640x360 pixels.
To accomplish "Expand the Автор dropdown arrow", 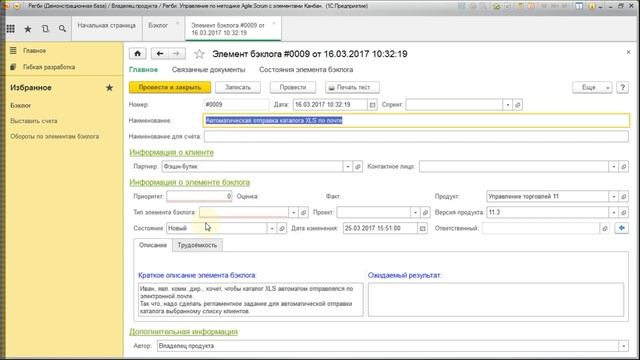I will [624, 346].
